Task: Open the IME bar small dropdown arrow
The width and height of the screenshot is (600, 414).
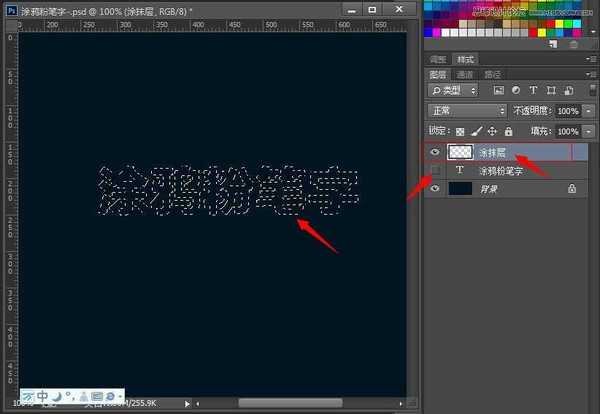Action: pos(120,397)
